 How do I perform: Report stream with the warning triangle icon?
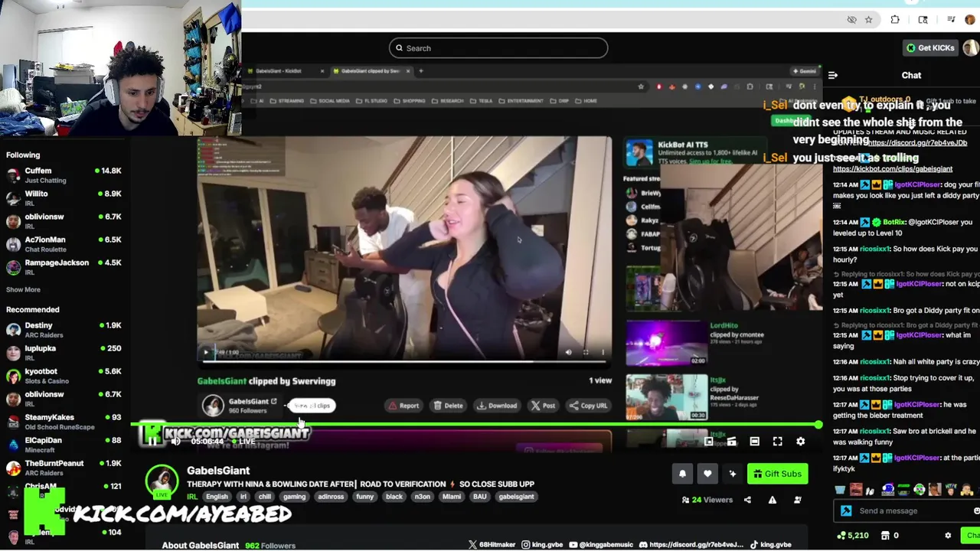pyautogui.click(x=772, y=500)
